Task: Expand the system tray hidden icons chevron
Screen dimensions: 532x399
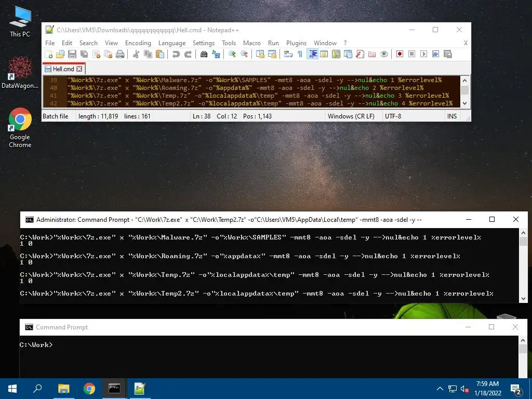Action: tap(440, 389)
